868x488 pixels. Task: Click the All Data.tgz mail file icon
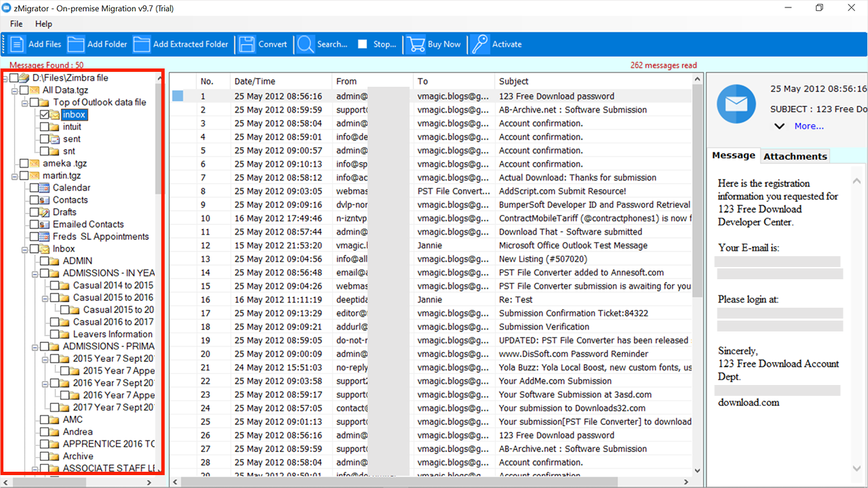pos(35,90)
